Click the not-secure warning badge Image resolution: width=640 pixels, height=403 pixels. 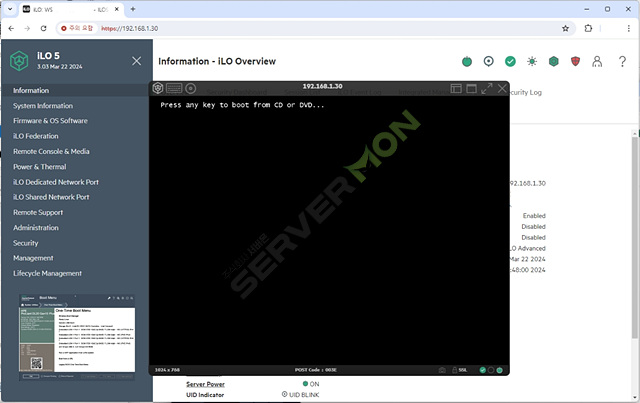[77, 28]
